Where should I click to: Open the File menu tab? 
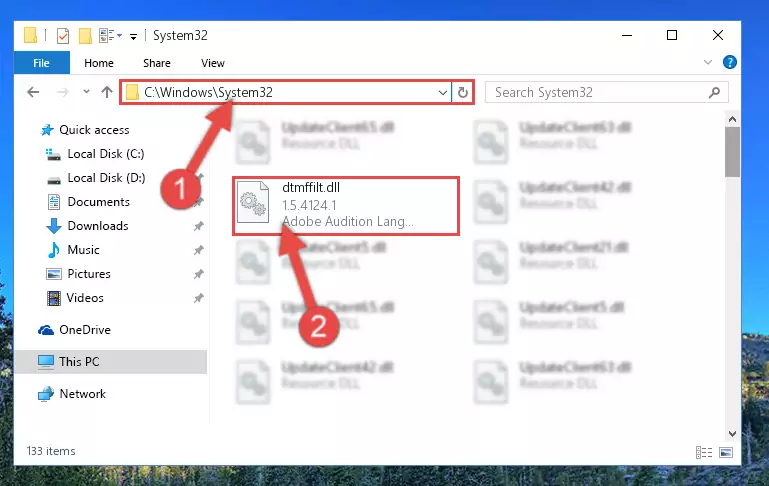42,63
